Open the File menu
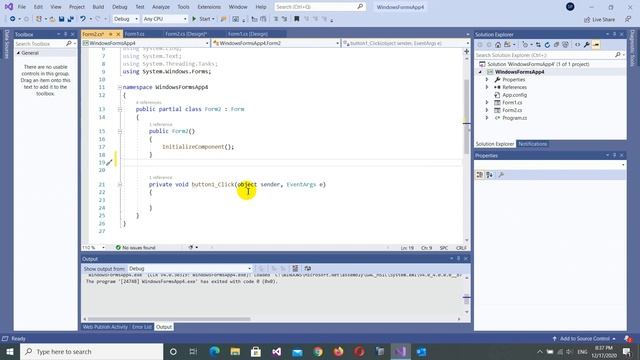The width and height of the screenshot is (640, 360). point(22,7)
